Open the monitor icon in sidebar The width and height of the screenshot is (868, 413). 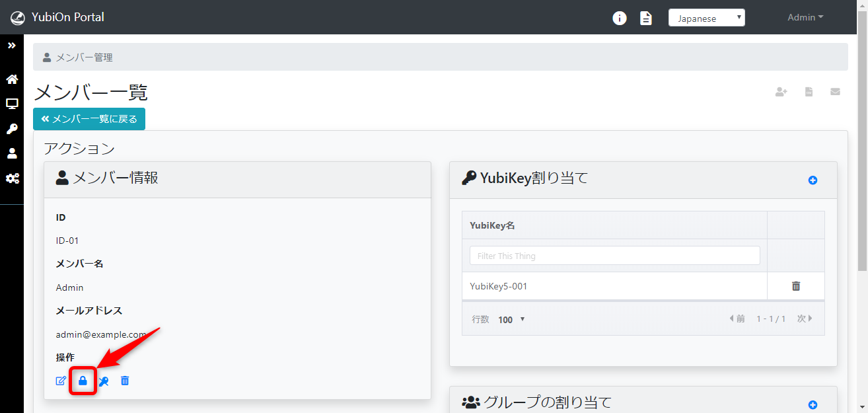coord(12,104)
